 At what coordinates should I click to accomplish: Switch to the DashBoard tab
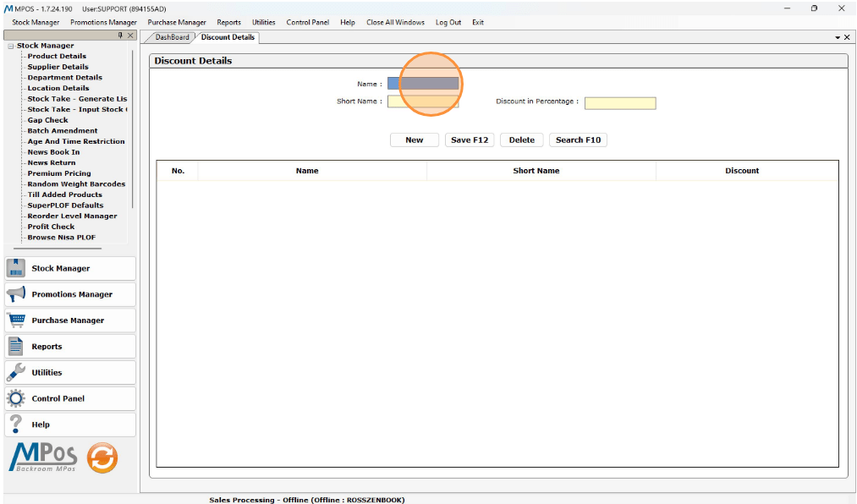coord(172,37)
